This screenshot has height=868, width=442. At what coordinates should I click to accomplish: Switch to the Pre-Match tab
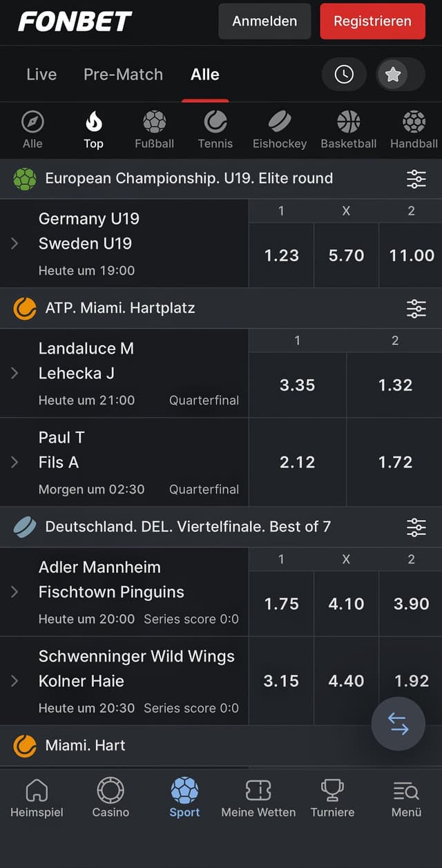pyautogui.click(x=123, y=74)
